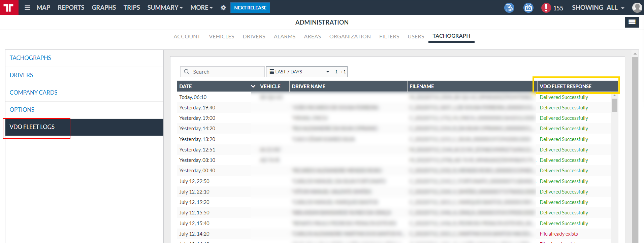Open the hamburger menu icon
644x243 pixels.
[27, 7]
